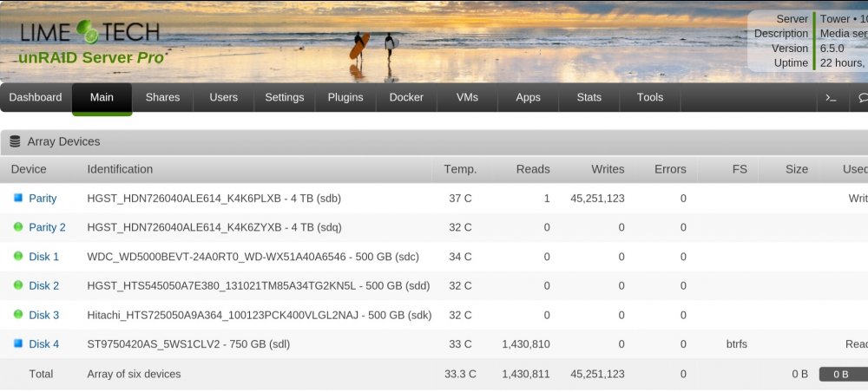Click the Errors column header
The height and width of the screenshot is (392, 868).
(x=670, y=169)
